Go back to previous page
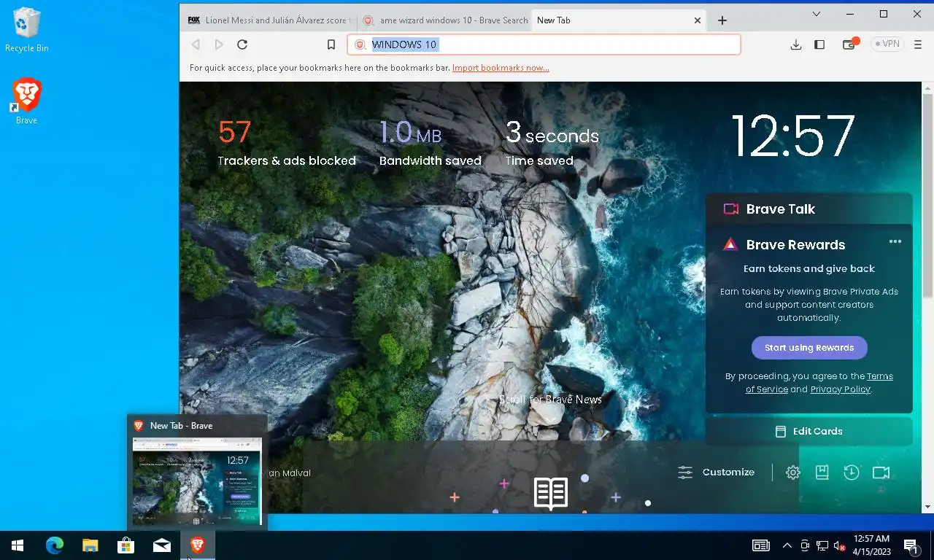Screen dimensions: 934x560 [x=196, y=44]
